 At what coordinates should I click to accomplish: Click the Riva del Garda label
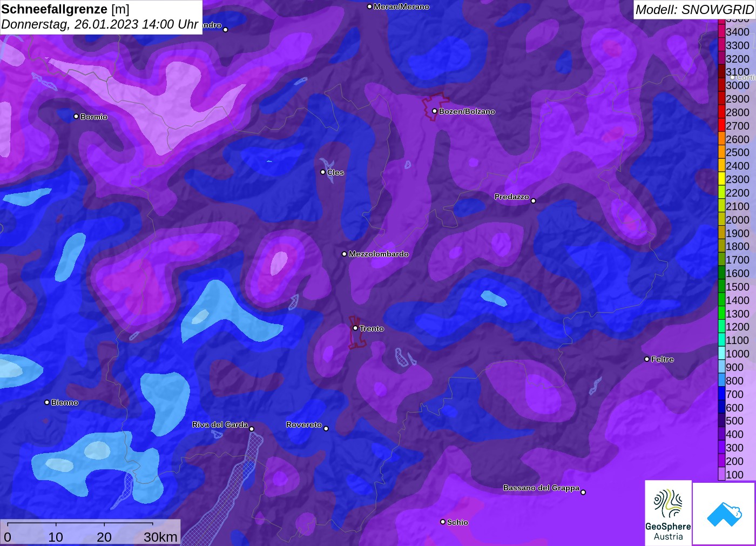point(220,424)
